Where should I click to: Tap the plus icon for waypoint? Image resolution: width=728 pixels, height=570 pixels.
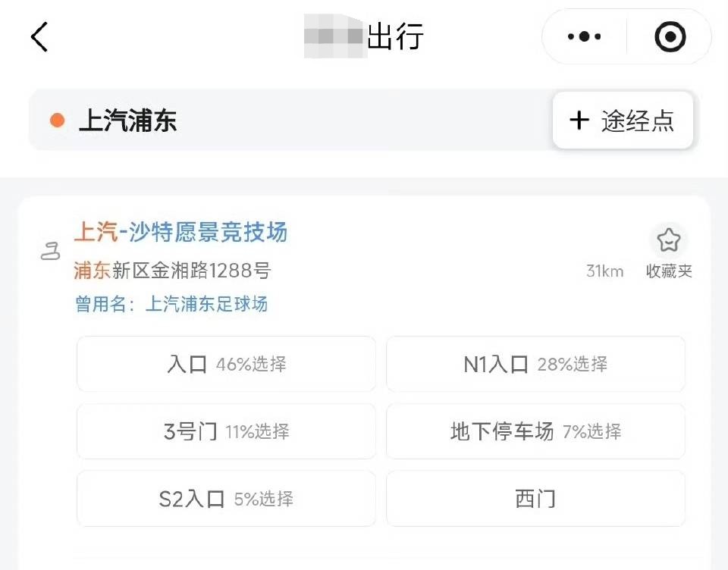pyautogui.click(x=579, y=120)
